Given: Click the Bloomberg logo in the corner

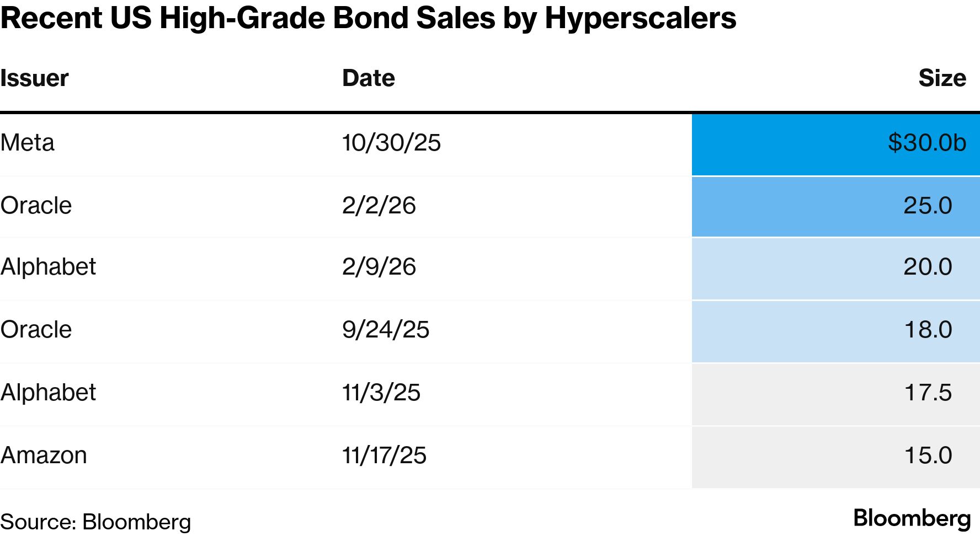Looking at the screenshot, I should pos(912,518).
